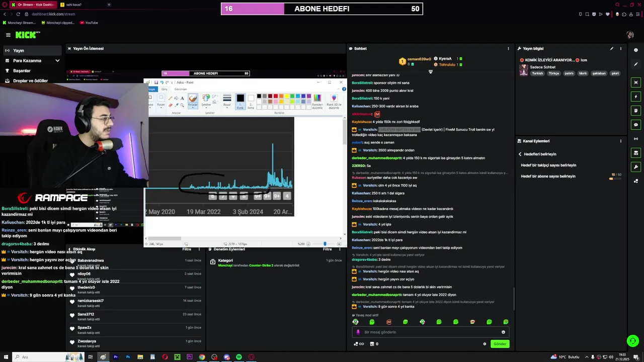Collapse chat leaderboard with down arrow
Viewport: 644px width, 362px height.
(430, 72)
